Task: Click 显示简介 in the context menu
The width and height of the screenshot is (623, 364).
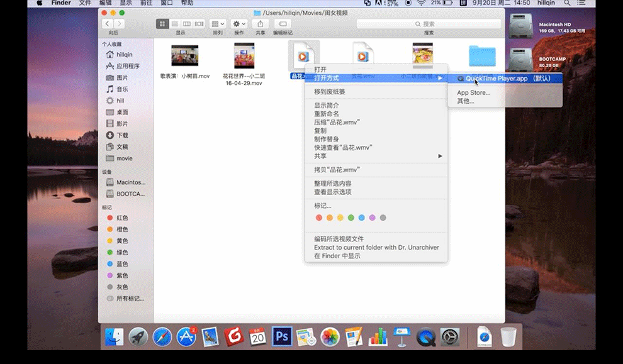Action: coord(327,106)
